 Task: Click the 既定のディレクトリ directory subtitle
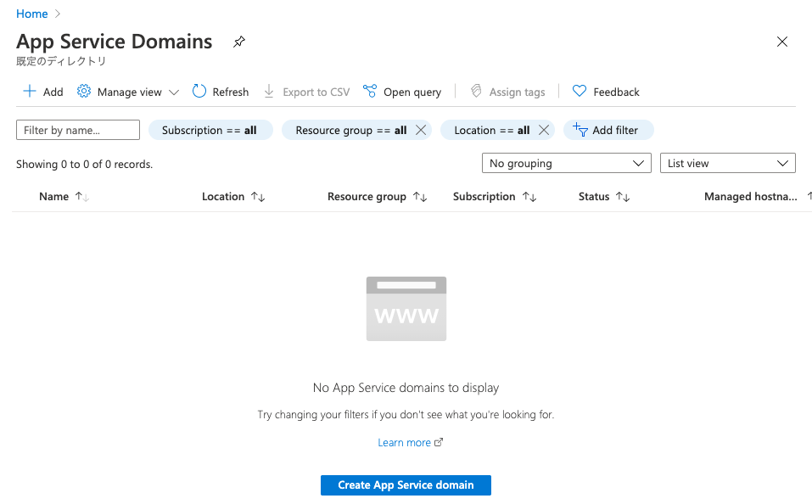[61, 61]
